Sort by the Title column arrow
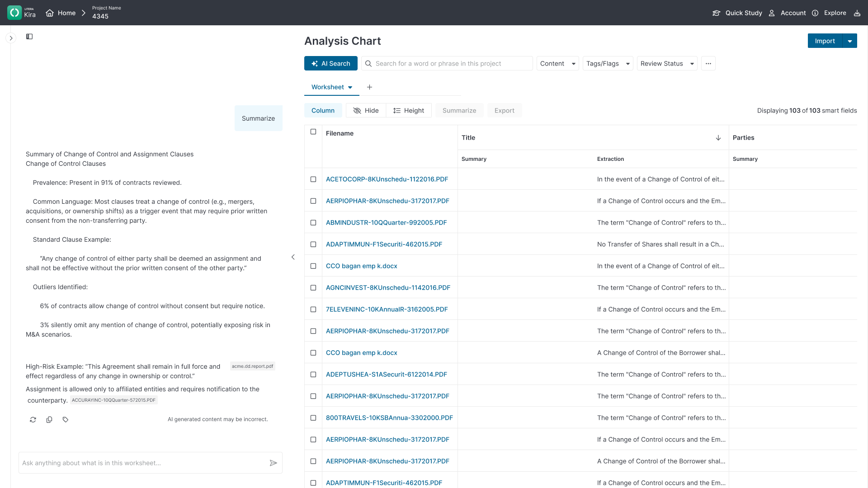Screen dimensions: 868x488 coord(718,138)
